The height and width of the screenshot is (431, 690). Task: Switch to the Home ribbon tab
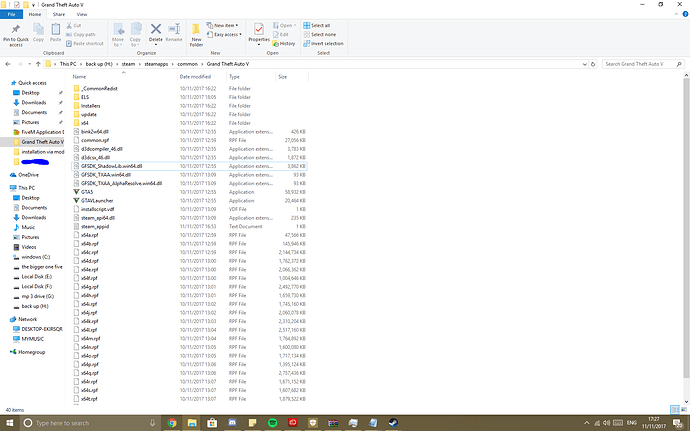pos(35,14)
